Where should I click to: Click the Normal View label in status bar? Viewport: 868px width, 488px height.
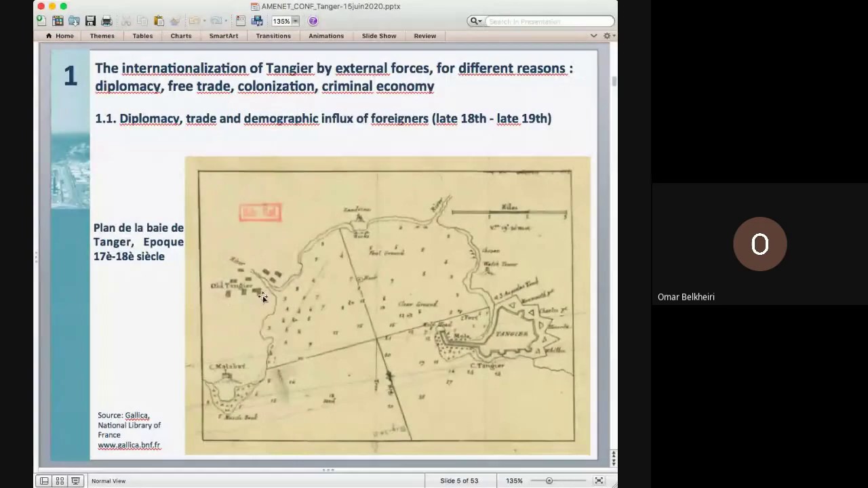tap(108, 481)
